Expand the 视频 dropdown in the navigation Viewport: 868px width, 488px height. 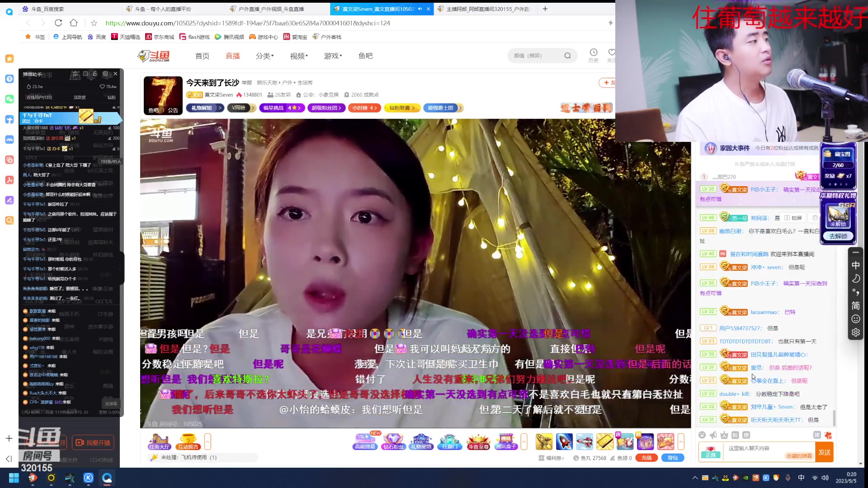tap(299, 56)
